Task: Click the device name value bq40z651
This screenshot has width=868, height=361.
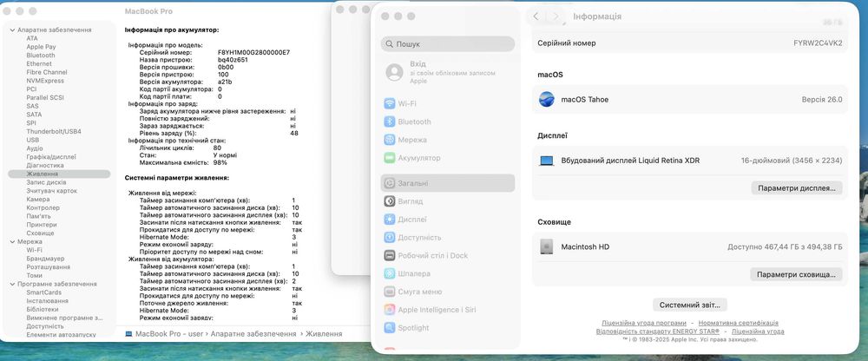Action: click(x=233, y=60)
